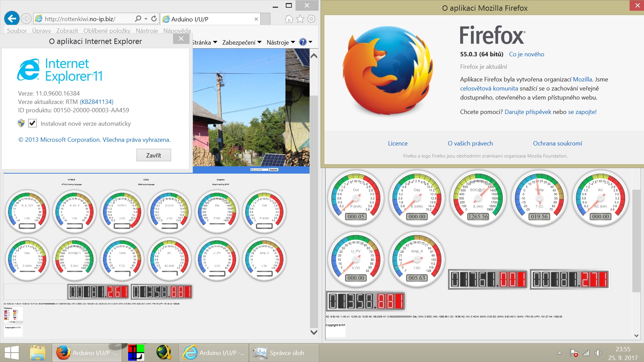The width and height of the screenshot is (644, 362).
Task: Open the Oblíbené položky menu
Action: click(107, 31)
